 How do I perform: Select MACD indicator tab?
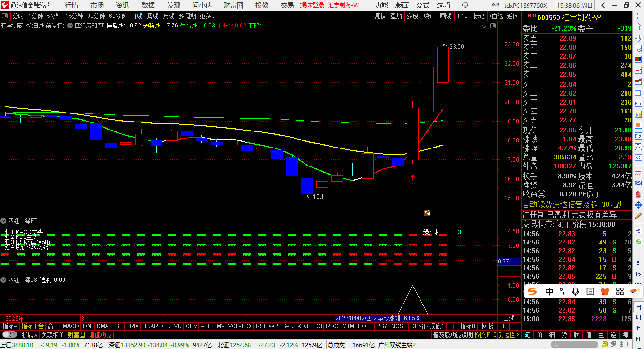click(71, 326)
